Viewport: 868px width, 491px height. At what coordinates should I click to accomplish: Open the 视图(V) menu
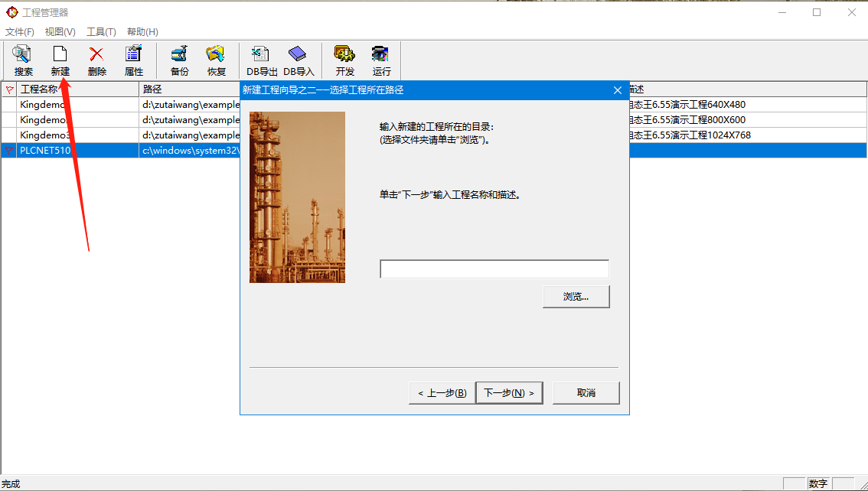pyautogui.click(x=60, y=31)
